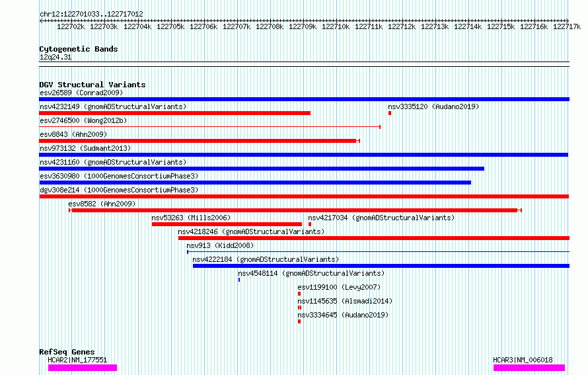Select nsv973132 (Sudmant2013) label
This screenshot has height=375, width=588.
pyautogui.click(x=85, y=148)
